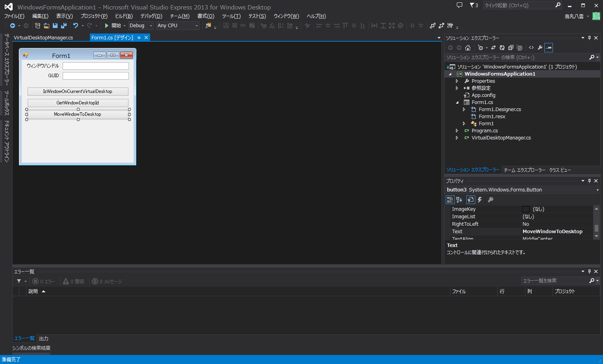Click the Save All double-disk icon

[x=63, y=26]
